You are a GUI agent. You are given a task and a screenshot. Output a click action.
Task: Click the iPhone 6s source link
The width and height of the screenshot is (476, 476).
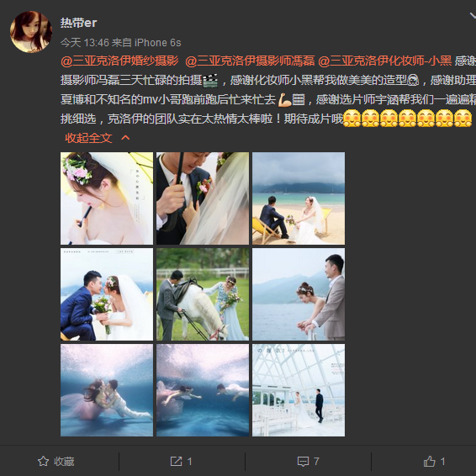[157, 43]
